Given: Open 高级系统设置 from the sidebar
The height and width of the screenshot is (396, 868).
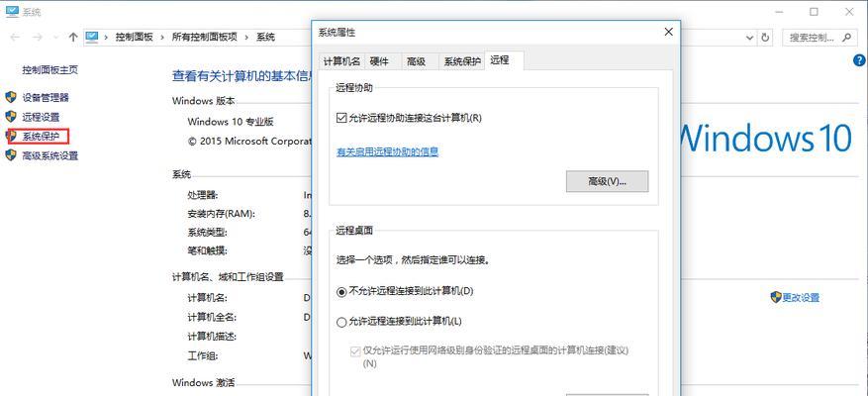Looking at the screenshot, I should coord(49,155).
